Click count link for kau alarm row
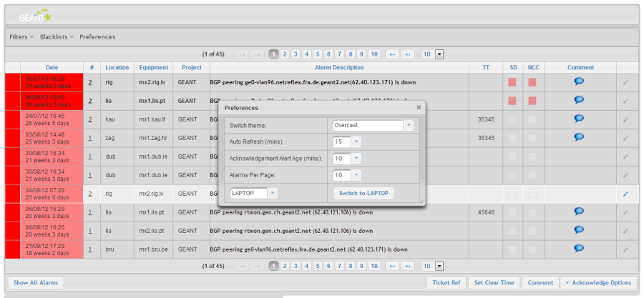644x298 pixels. click(x=90, y=119)
